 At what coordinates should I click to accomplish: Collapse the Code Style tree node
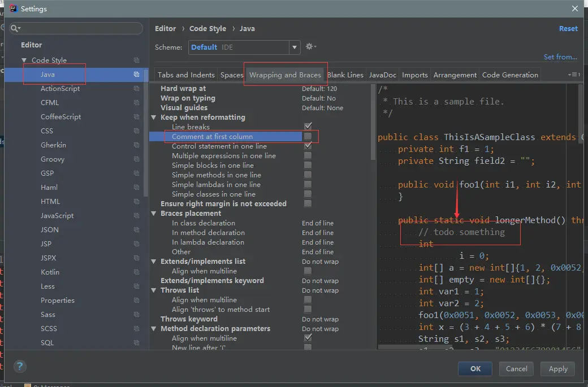(x=24, y=60)
